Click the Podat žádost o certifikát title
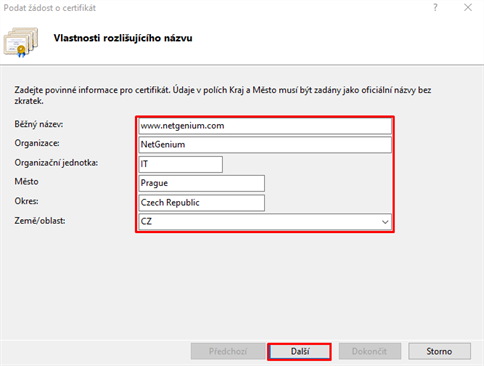484x366 pixels. [x=50, y=8]
